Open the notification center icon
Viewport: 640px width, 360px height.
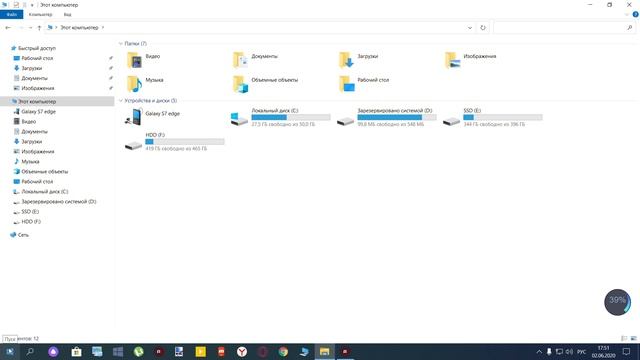point(626,351)
